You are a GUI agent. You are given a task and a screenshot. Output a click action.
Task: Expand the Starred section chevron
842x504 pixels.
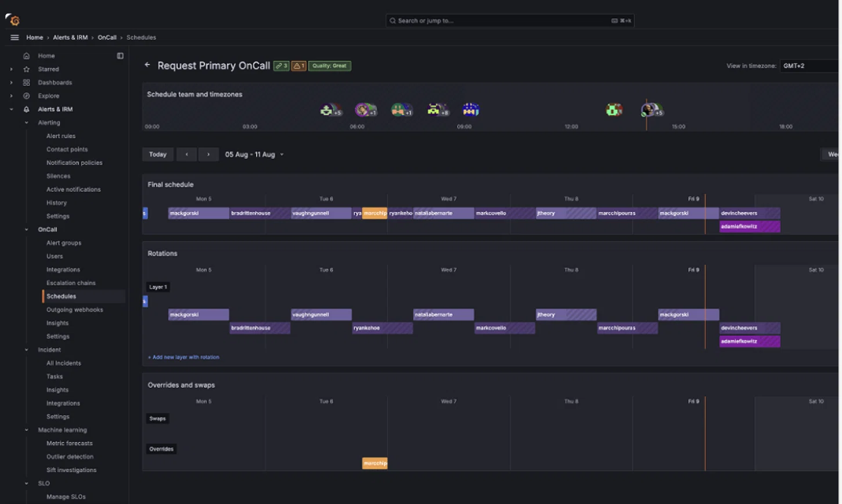pyautogui.click(x=11, y=69)
